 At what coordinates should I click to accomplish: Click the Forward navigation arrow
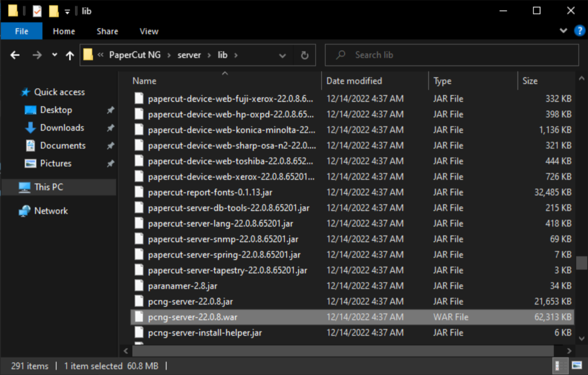click(x=37, y=55)
